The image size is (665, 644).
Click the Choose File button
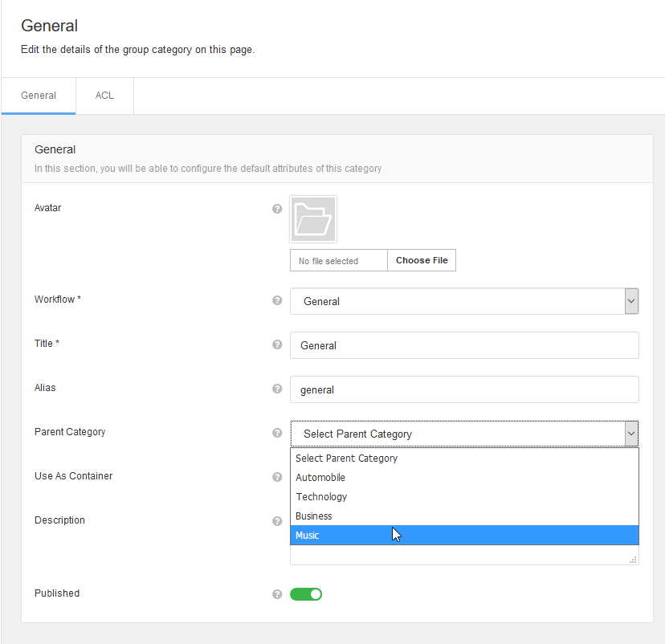coord(422,260)
